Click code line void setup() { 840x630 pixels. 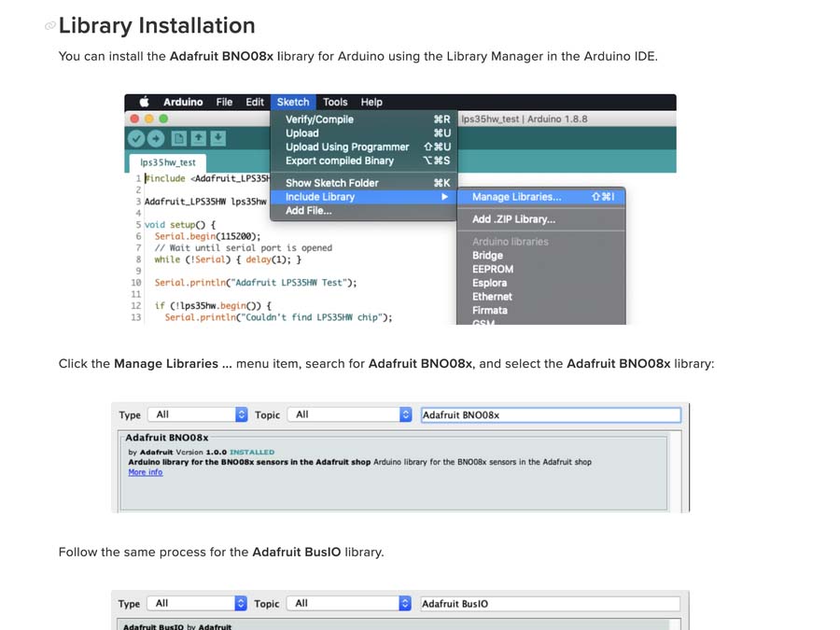pyautogui.click(x=180, y=225)
